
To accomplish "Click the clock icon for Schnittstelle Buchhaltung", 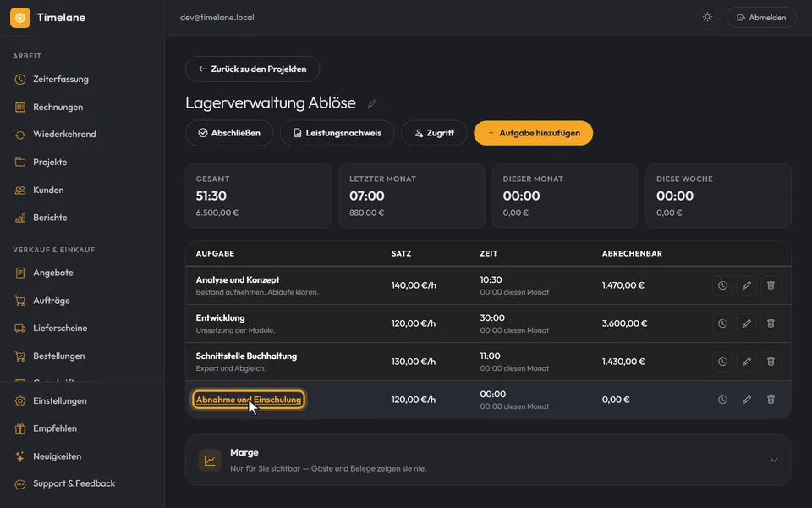I will click(722, 362).
